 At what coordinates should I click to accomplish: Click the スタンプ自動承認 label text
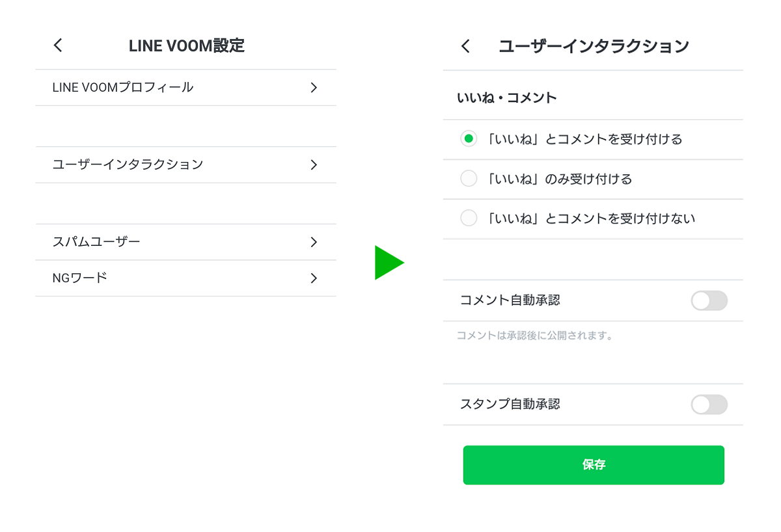[x=510, y=404]
